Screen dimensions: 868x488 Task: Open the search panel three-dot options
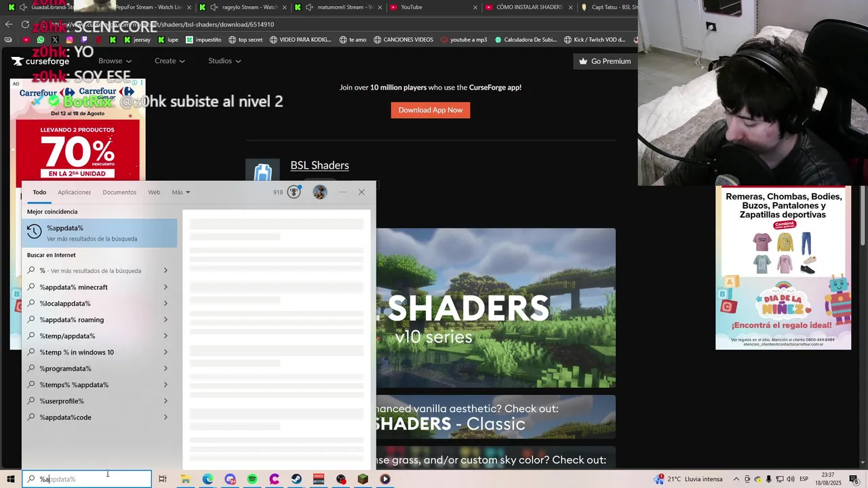click(x=342, y=192)
